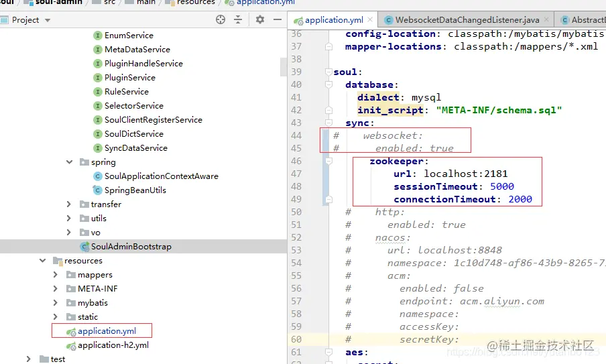
Task: Collapse the spring folder
Action: [x=69, y=162]
